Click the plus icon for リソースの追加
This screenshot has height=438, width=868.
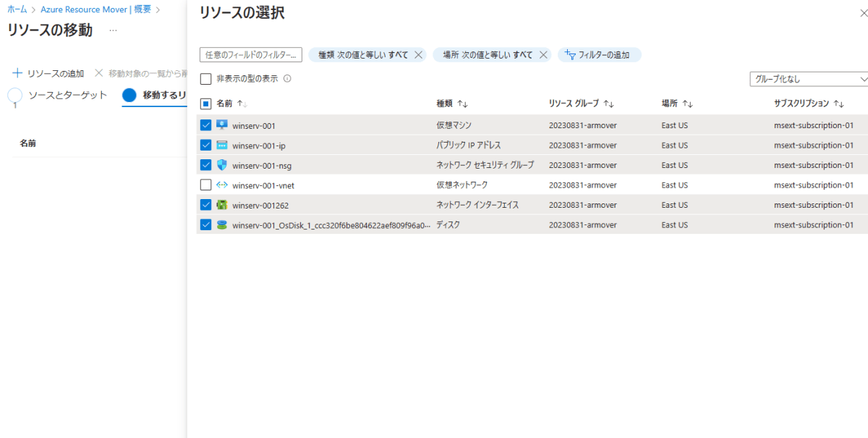point(18,73)
